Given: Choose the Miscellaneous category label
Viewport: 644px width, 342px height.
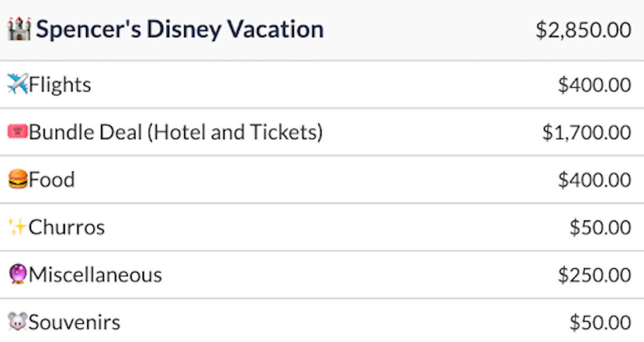Looking at the screenshot, I should pos(95,275).
